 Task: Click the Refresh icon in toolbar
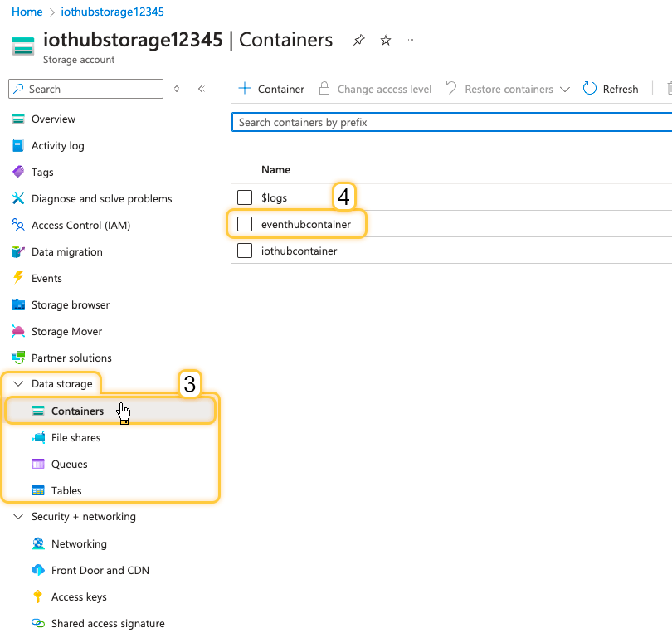(x=590, y=89)
